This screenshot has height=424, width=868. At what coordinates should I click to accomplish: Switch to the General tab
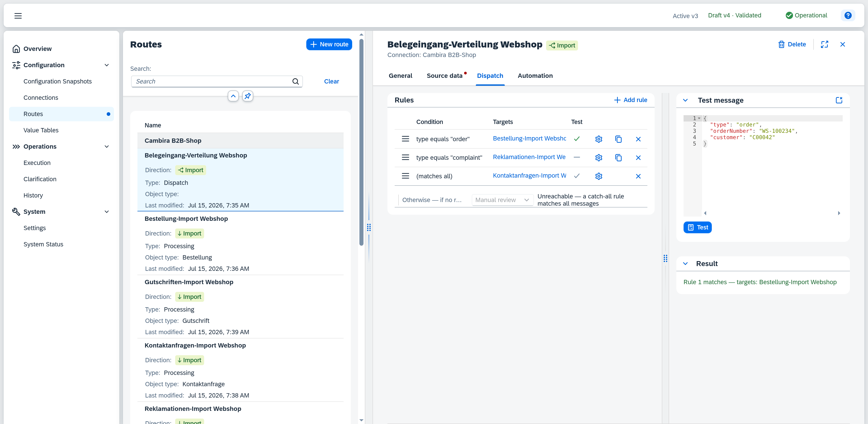(x=400, y=76)
